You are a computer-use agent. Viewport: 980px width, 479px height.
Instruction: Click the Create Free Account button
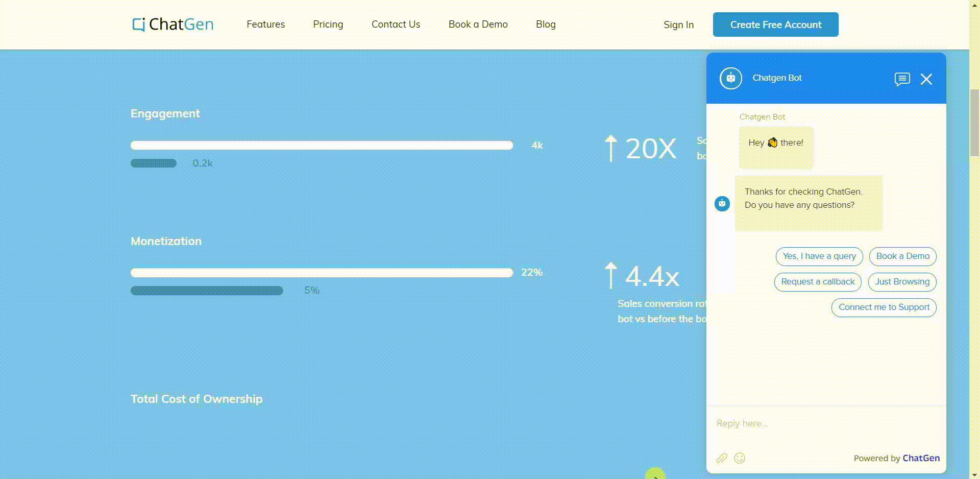point(775,25)
